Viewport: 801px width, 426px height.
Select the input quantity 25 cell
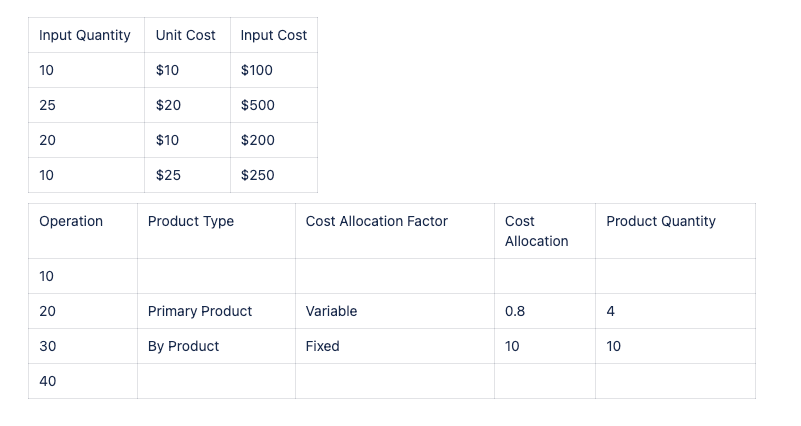[x=47, y=105]
